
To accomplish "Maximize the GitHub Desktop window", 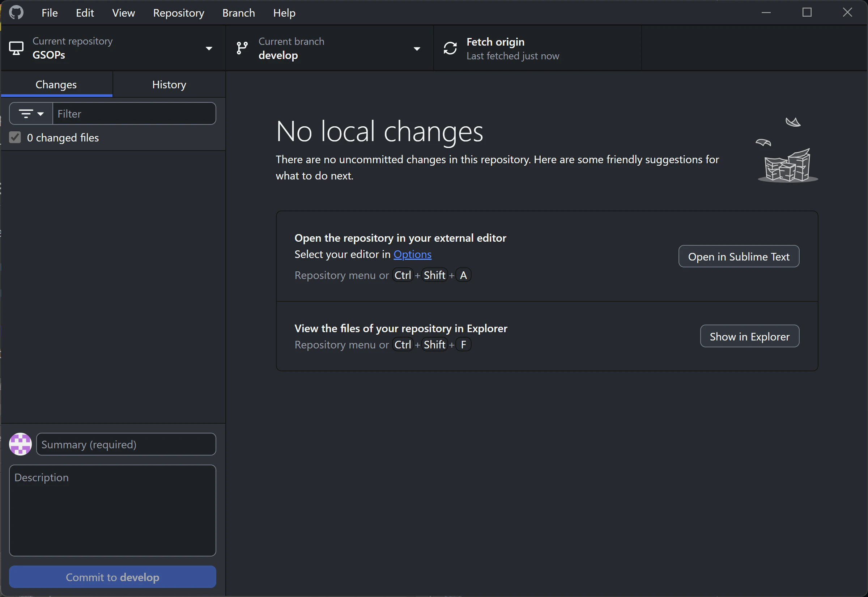I will click(807, 12).
